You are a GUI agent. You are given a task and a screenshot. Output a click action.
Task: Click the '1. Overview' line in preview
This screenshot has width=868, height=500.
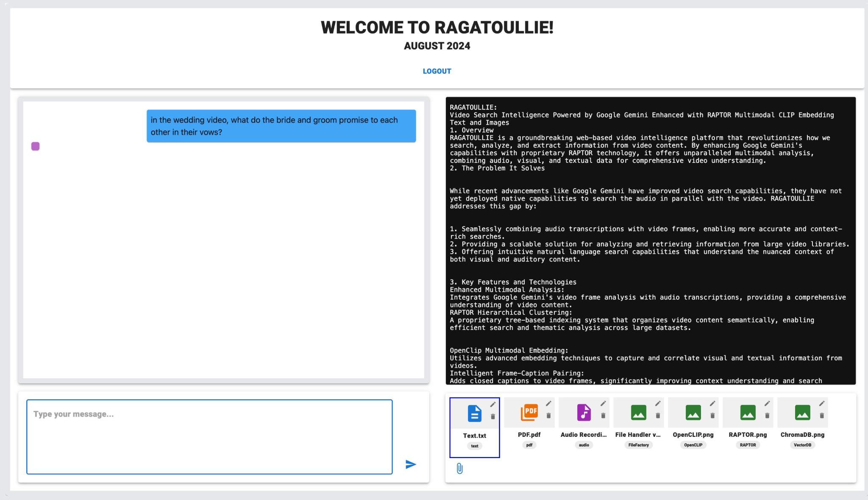[x=472, y=130]
